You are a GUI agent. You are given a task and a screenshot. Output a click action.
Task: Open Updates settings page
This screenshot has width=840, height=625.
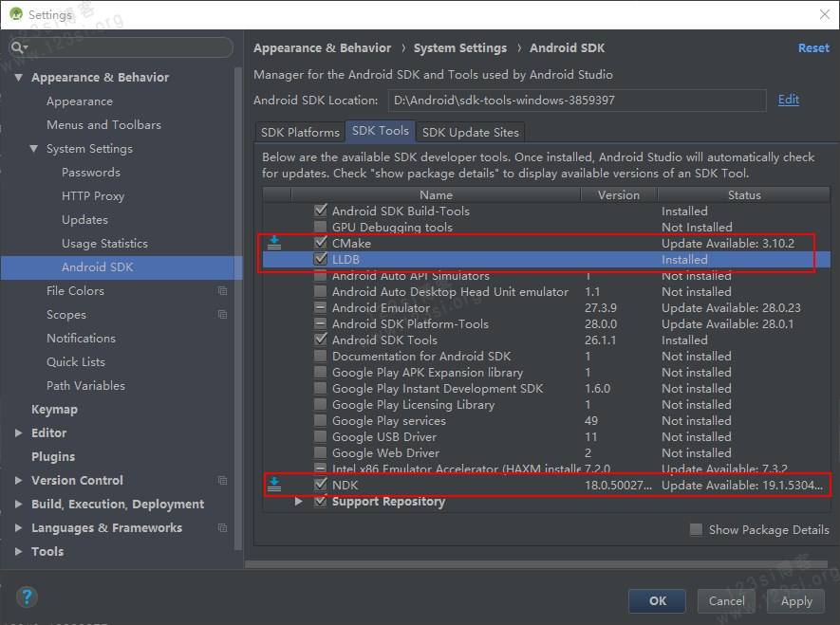[x=84, y=219]
